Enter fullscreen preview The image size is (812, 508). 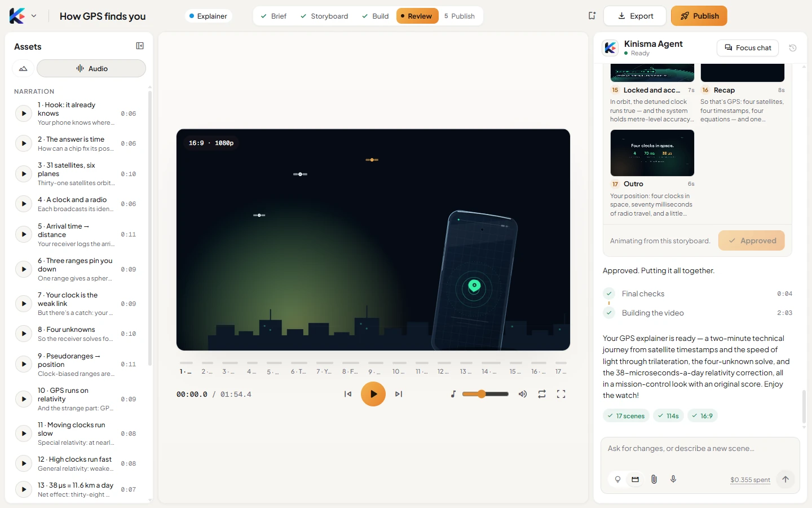(x=561, y=394)
